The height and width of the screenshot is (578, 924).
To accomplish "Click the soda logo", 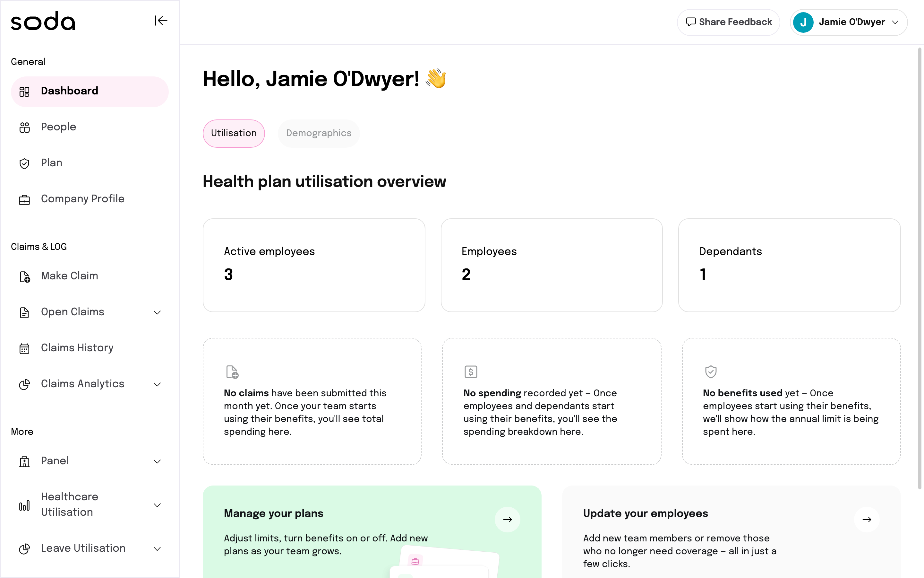I will [x=43, y=21].
